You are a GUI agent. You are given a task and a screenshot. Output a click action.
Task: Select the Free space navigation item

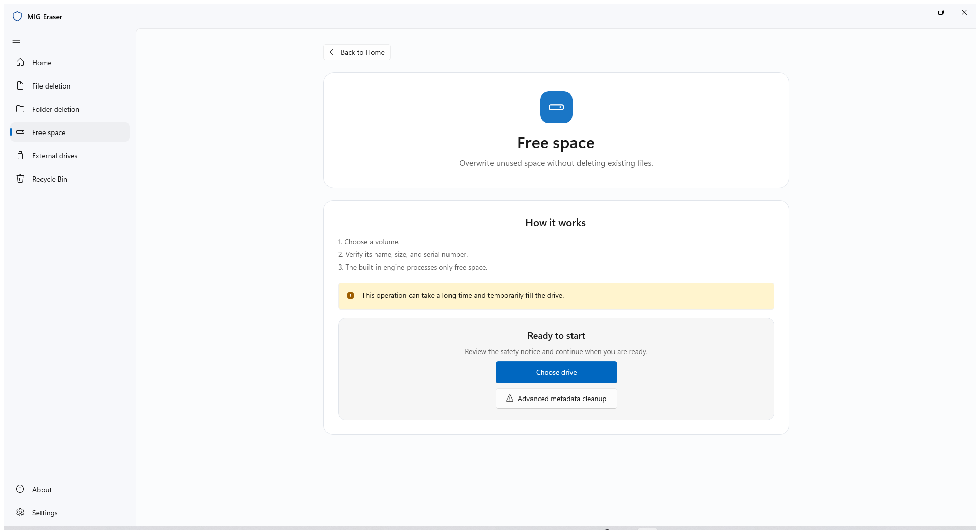pyautogui.click(x=70, y=132)
